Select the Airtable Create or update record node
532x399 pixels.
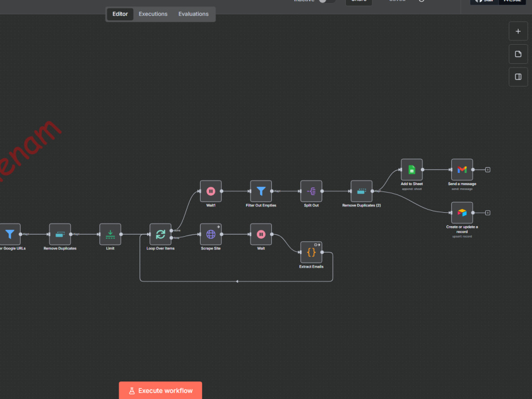click(462, 212)
